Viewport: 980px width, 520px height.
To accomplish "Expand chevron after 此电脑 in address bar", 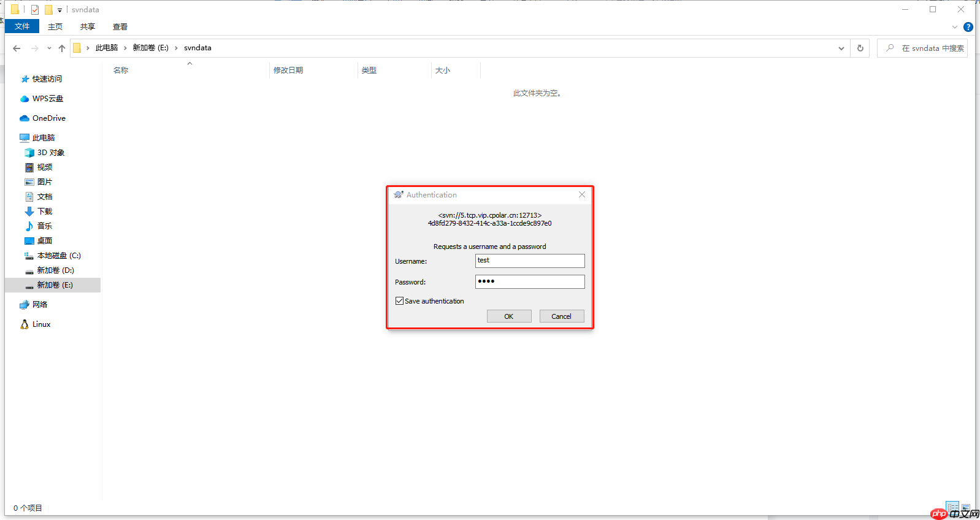I will [x=125, y=48].
